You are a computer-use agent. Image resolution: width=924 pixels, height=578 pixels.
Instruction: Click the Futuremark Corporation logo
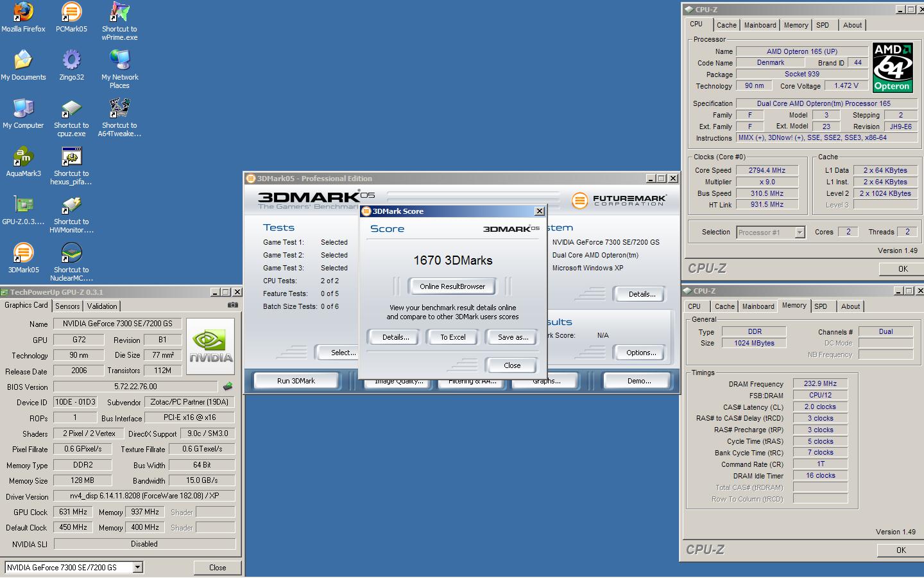coord(619,200)
